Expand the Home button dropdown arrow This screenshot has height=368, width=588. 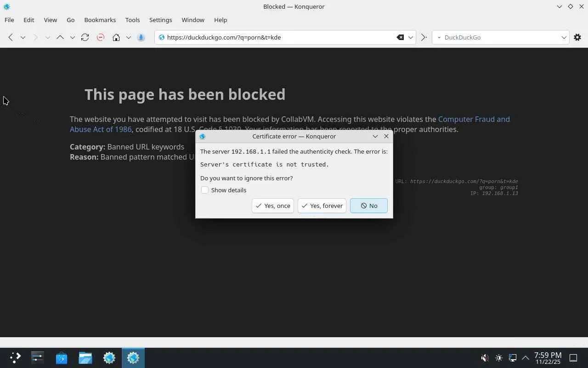129,37
